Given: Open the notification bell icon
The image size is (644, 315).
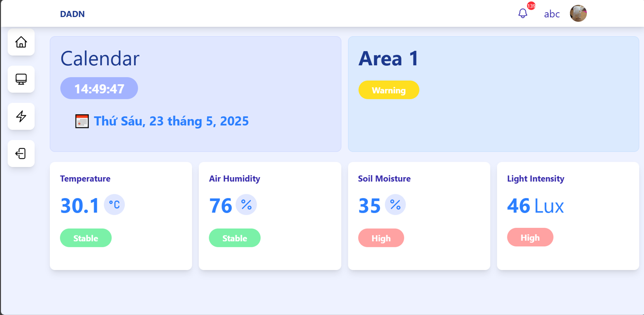Looking at the screenshot, I should coord(523,13).
